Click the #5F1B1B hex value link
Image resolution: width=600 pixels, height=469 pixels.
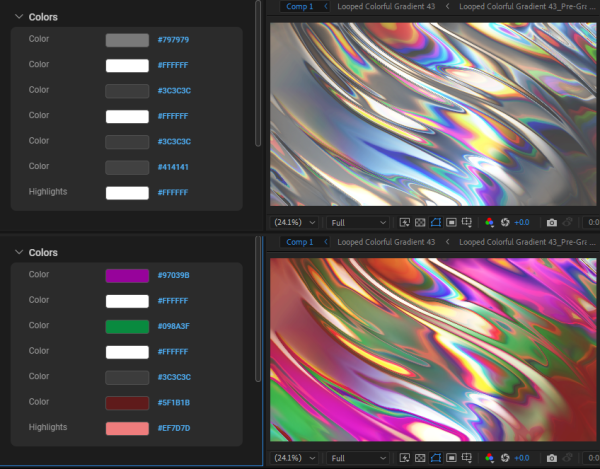[x=174, y=403]
